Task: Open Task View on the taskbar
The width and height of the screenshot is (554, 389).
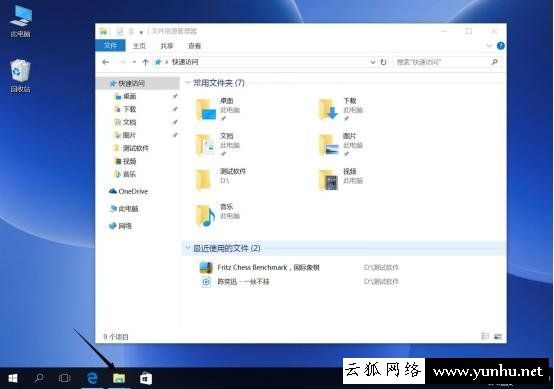Action: point(65,378)
